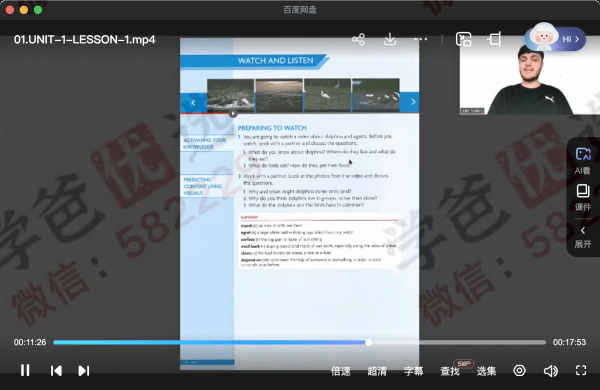
Task: Click the circular screenshot/record icon
Action: tap(519, 370)
